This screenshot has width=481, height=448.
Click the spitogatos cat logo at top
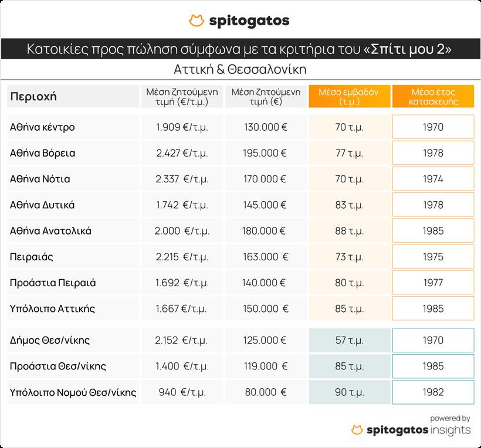pos(197,21)
